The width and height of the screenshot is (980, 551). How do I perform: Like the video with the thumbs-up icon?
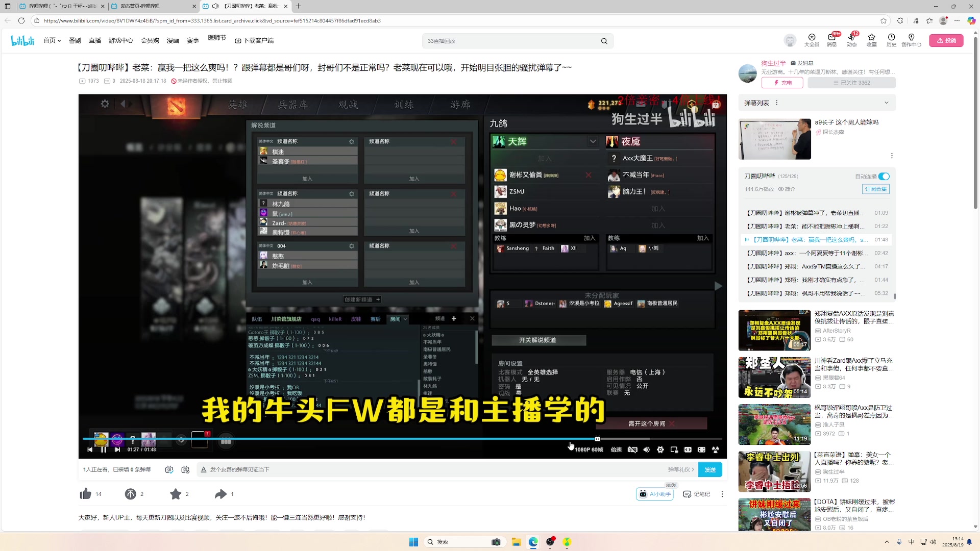click(x=85, y=494)
